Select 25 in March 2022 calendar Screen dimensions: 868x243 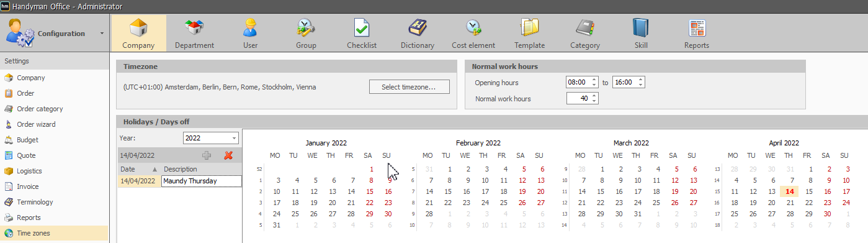pyautogui.click(x=656, y=203)
